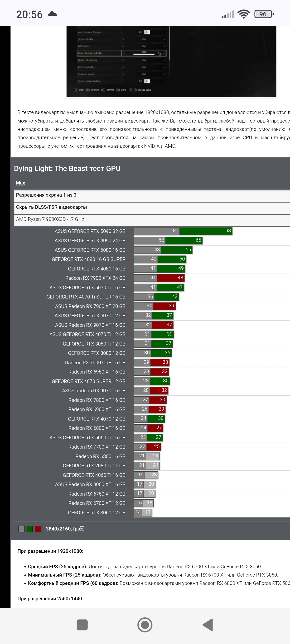This screenshot has width=290, height=644.
Task: Click 'Dying Light: The Beast тест GPU' heading
Action: [67, 169]
